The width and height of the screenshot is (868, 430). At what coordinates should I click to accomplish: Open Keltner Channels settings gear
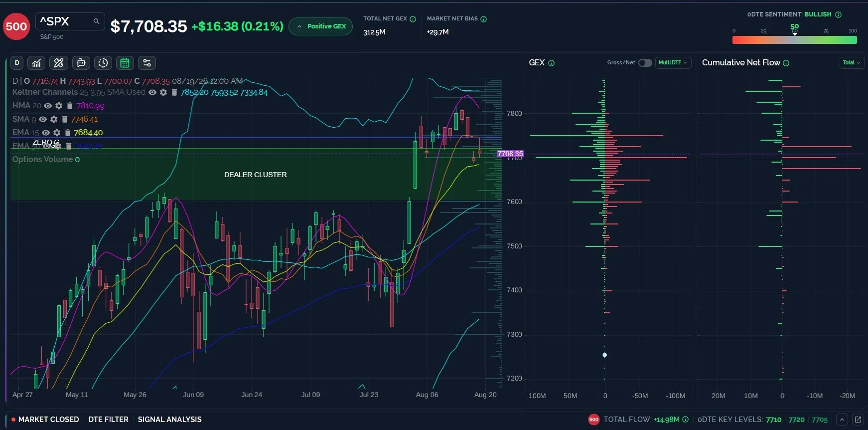(163, 92)
